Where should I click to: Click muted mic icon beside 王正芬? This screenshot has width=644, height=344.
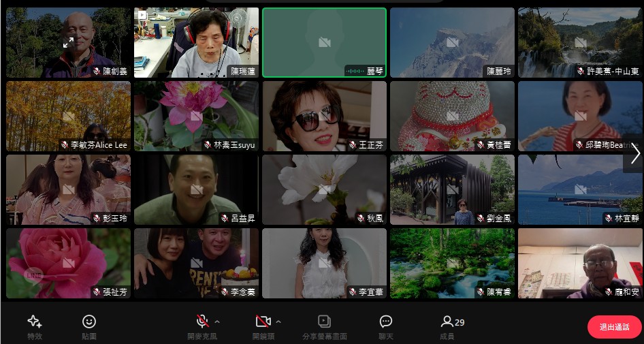click(x=353, y=145)
